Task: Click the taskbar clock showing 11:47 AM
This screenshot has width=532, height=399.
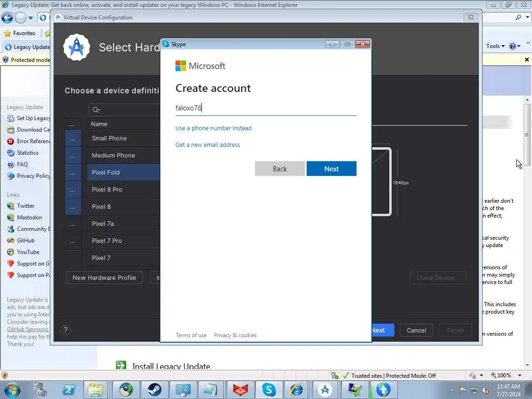Action: coord(508,390)
